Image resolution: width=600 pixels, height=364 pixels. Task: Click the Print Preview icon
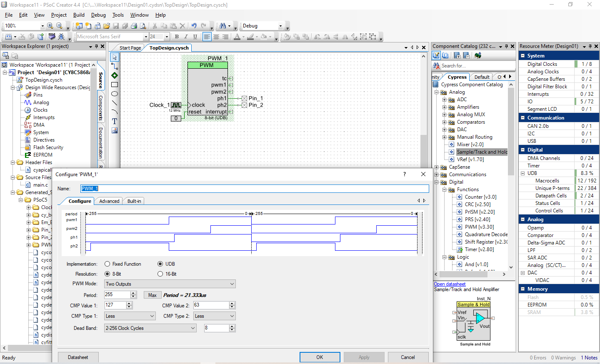[143, 26]
